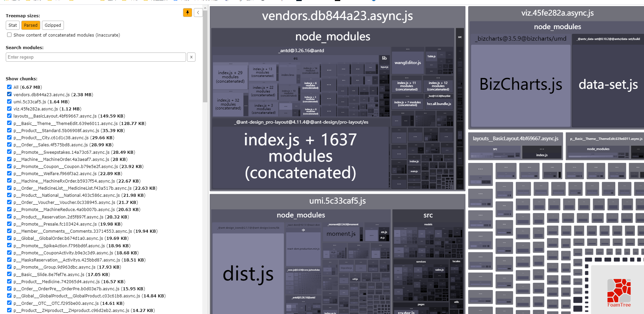Uncheck p__Promote__Coupon__Coupon chunk checkbox
Viewport: 644px width, 314px height.
tap(9, 166)
